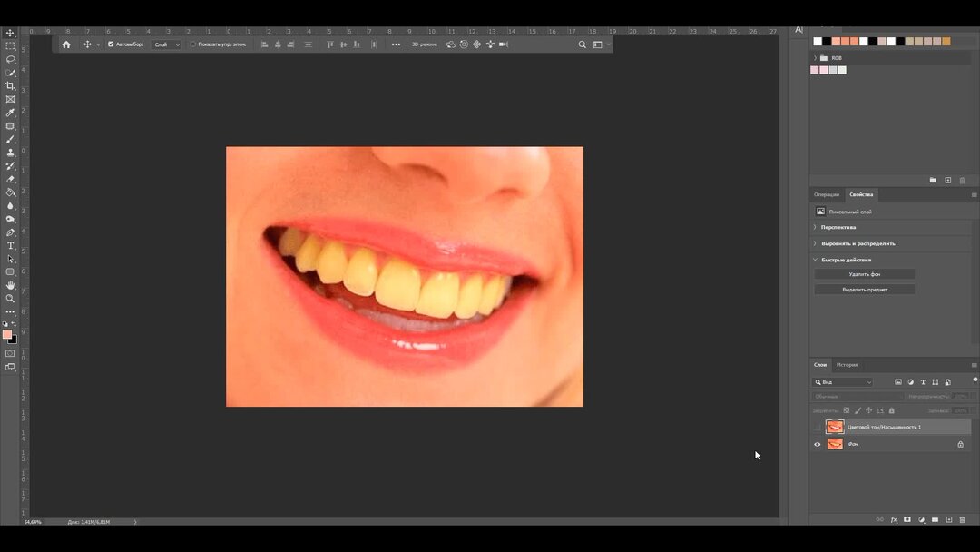Create a new layer in the Layers panel
The width and height of the screenshot is (980, 552).
click(x=949, y=520)
